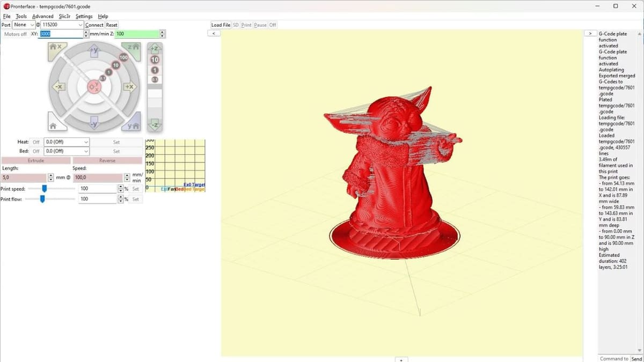Click the Extrude button

[x=35, y=160]
